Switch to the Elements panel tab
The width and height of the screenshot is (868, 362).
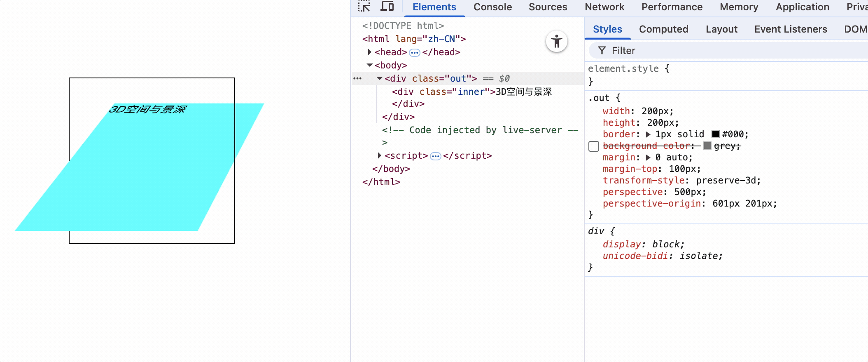click(x=434, y=7)
